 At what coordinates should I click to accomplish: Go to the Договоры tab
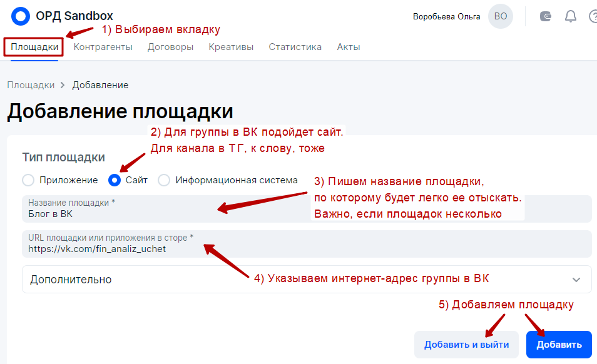coord(170,47)
